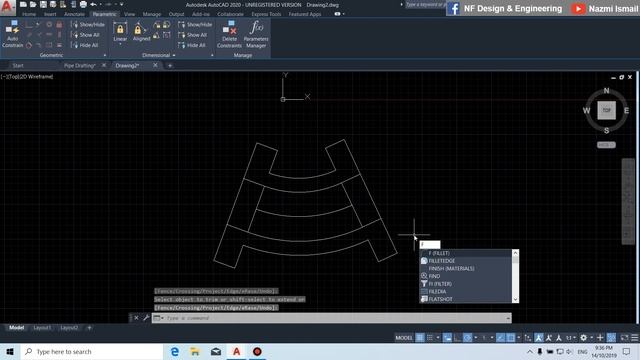
Task: Apply the Fix lock geometric constraint
Action: tap(59, 25)
